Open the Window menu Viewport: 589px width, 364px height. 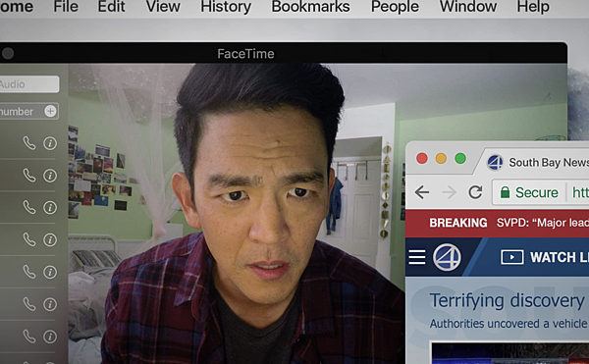click(468, 7)
